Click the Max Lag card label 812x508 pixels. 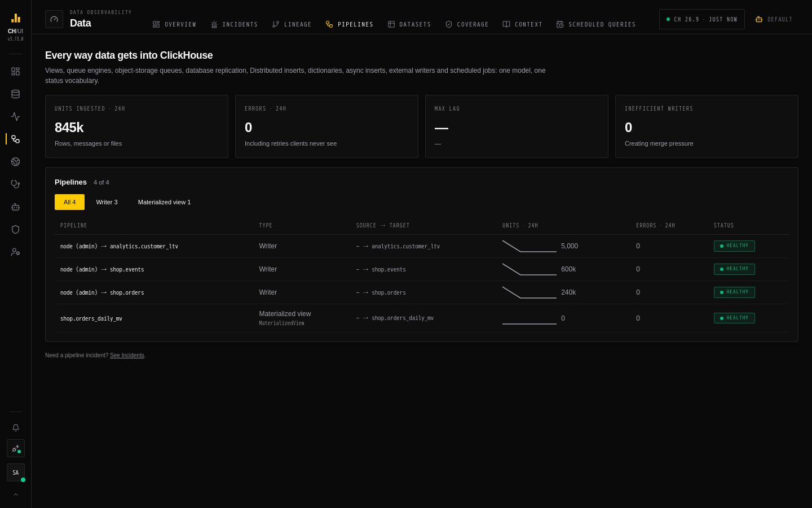447,108
